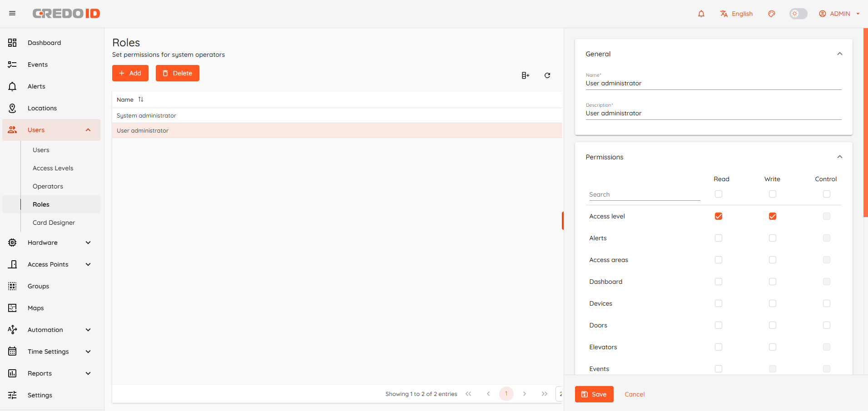The width and height of the screenshot is (868, 411).
Task: Refresh the roles list
Action: pos(547,75)
